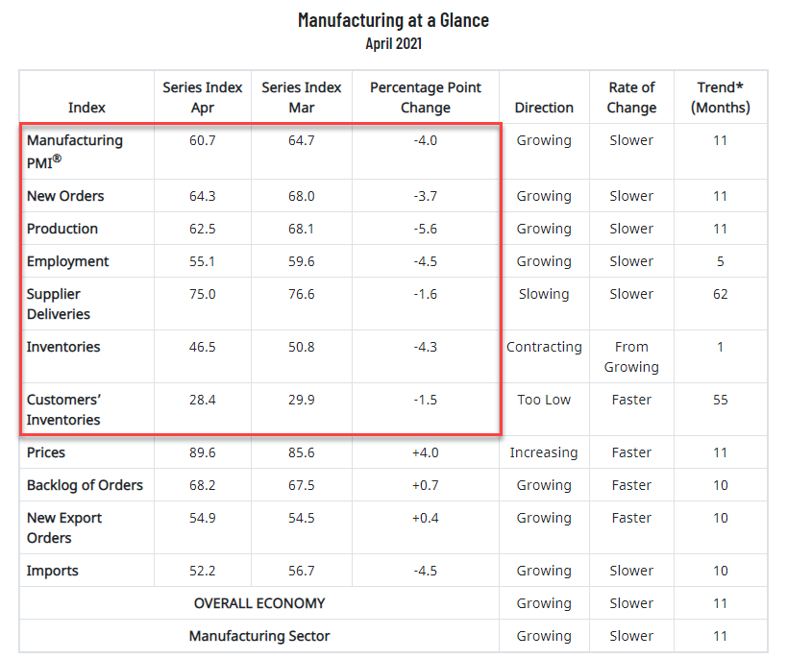The width and height of the screenshot is (812, 659).
Task: Click the "Trend* (Months)" column header
Action: tap(721, 97)
